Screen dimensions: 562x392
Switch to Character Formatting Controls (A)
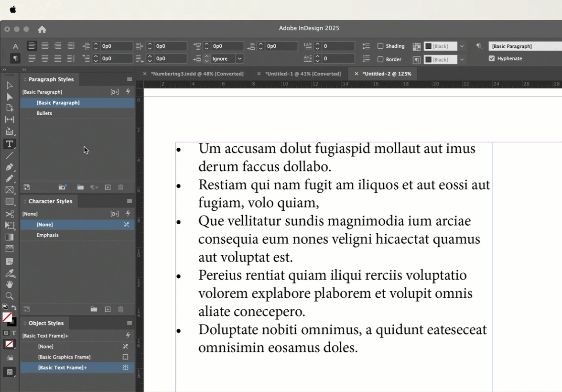click(x=15, y=46)
